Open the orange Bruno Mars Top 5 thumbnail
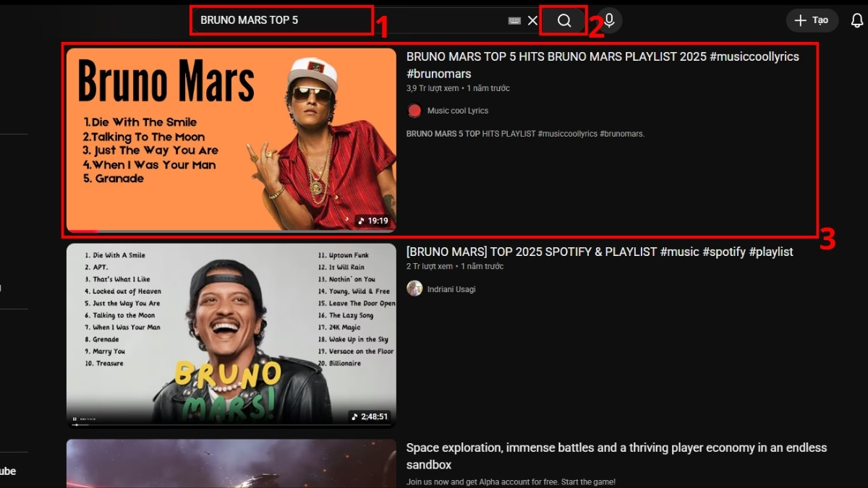The image size is (868, 488). tap(231, 140)
